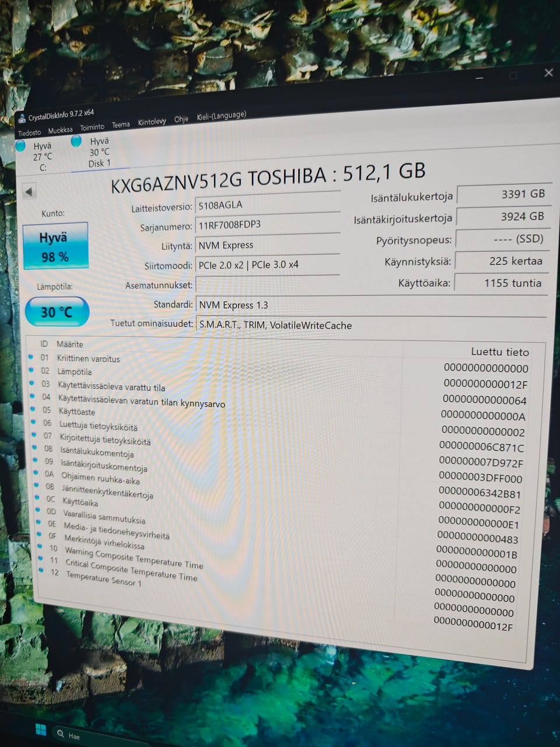Click the status dot for 01 Kriittinen varoitus
The height and width of the screenshot is (747, 560).
pos(31,356)
